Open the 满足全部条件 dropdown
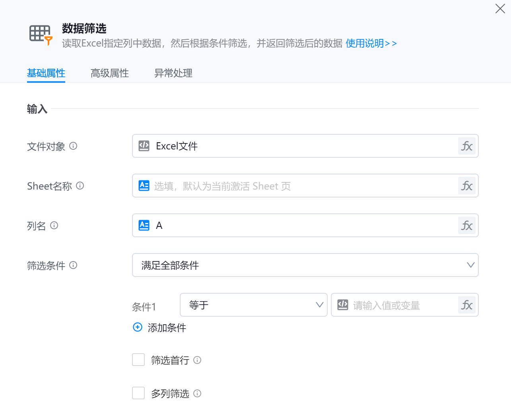This screenshot has width=511, height=420. coord(305,265)
